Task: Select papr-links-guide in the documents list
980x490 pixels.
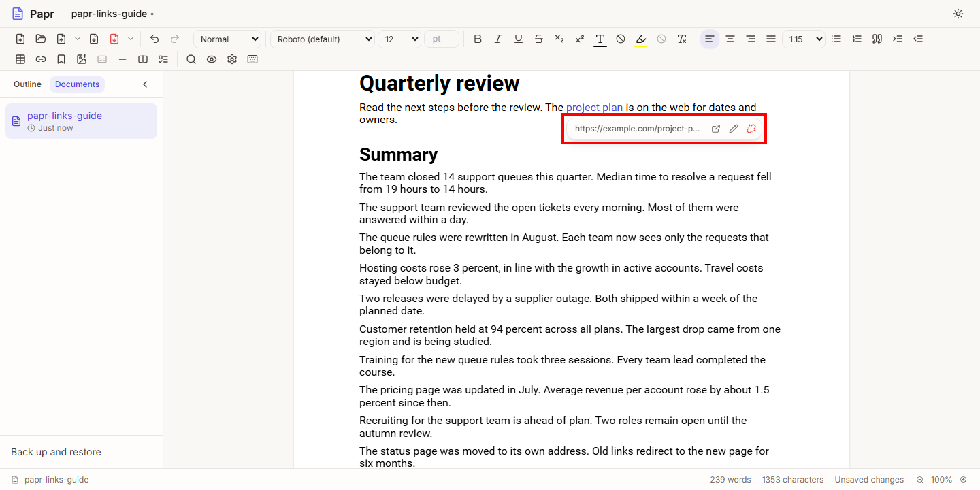Action: click(81, 121)
